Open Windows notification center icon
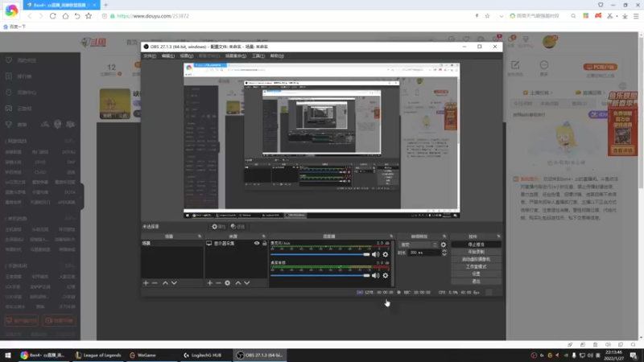This screenshot has height=362, width=644. pyautogui.click(x=634, y=356)
